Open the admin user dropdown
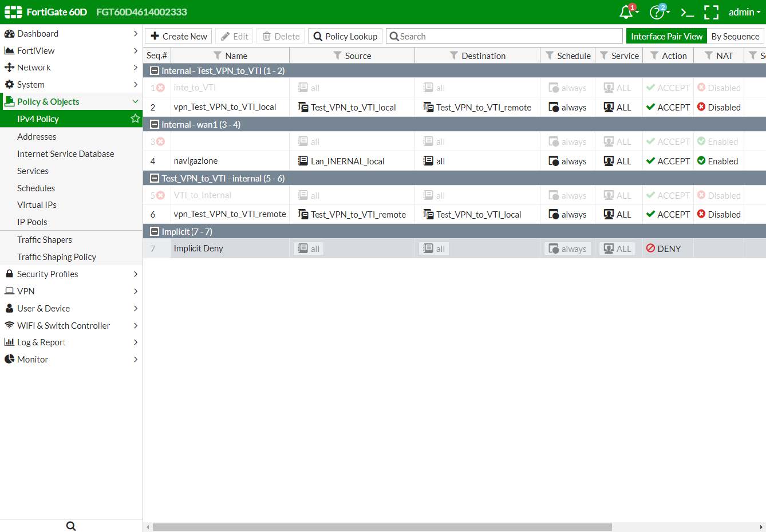 (744, 12)
